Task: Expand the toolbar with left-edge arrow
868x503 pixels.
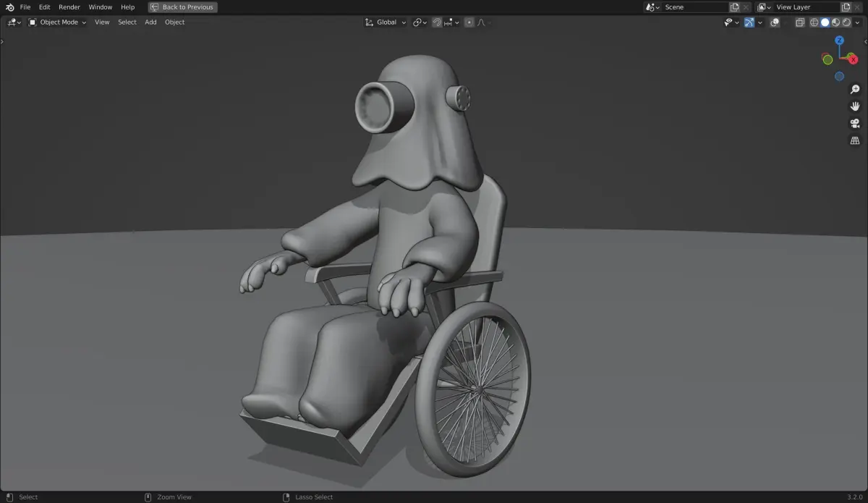Action: (x=2, y=41)
